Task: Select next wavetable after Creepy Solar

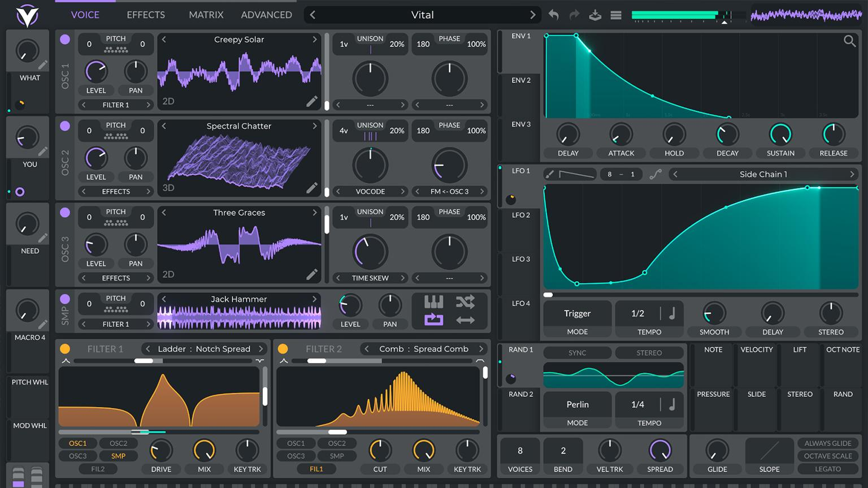Action: tap(315, 40)
